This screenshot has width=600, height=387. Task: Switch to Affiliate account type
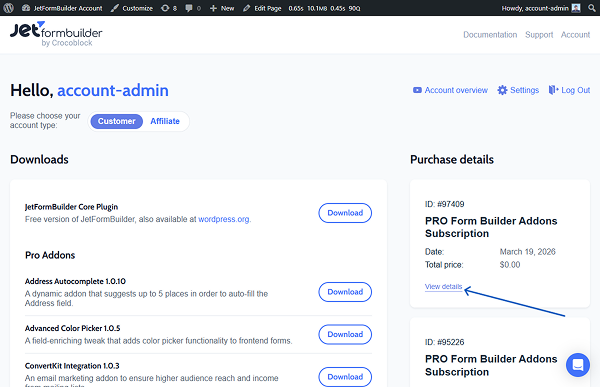click(165, 121)
